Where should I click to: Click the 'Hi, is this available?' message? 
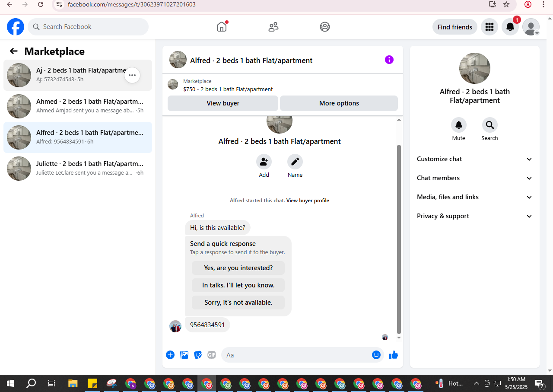218,228
